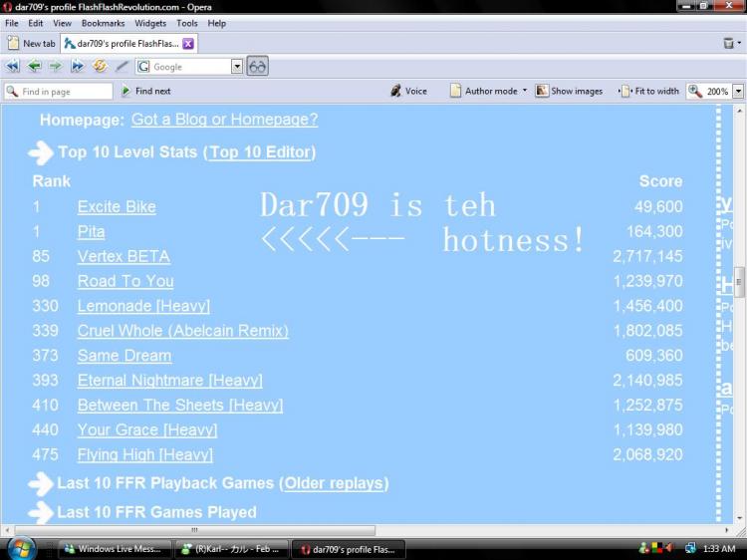
Task: Click the Fast Forward navigation button
Action: pos(77,67)
